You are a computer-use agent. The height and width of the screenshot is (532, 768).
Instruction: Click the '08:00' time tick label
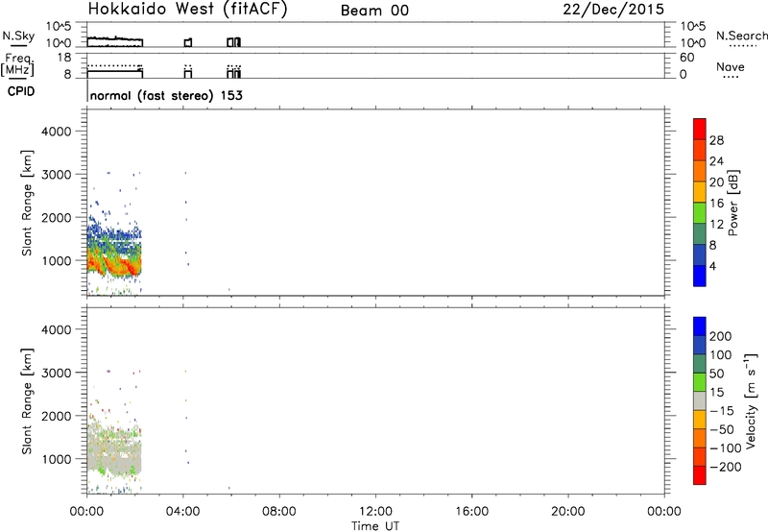click(278, 512)
